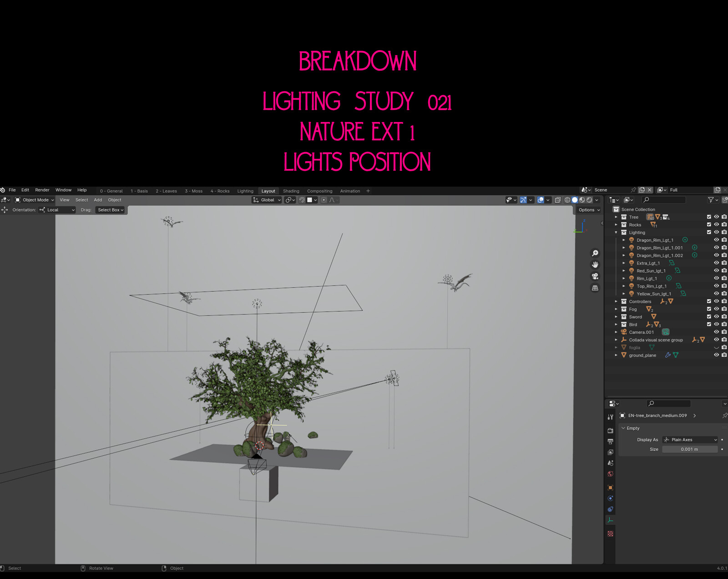Hide Dragon_Rim_Lgt_1 with its eye icon
Image resolution: width=728 pixels, height=579 pixels.
[x=716, y=240]
